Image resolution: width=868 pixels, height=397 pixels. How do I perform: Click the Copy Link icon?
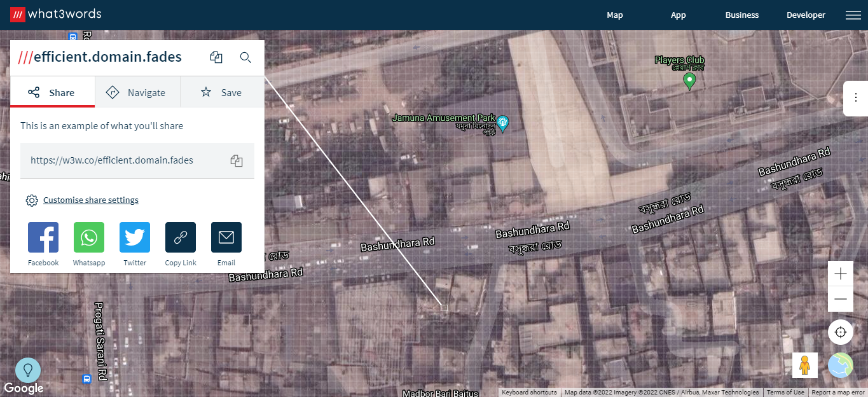pyautogui.click(x=181, y=237)
